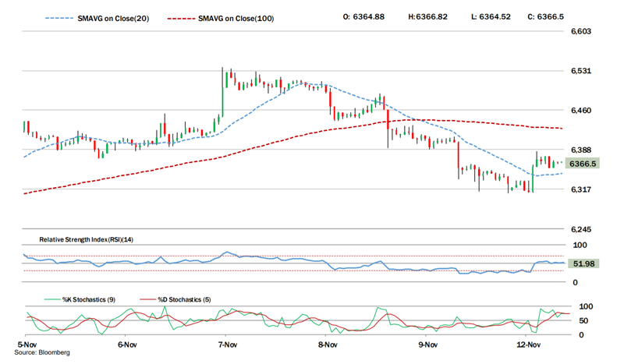Image resolution: width=624 pixels, height=364 pixels.
Task: Click the Source: Bloomberg text
Action: (x=43, y=352)
